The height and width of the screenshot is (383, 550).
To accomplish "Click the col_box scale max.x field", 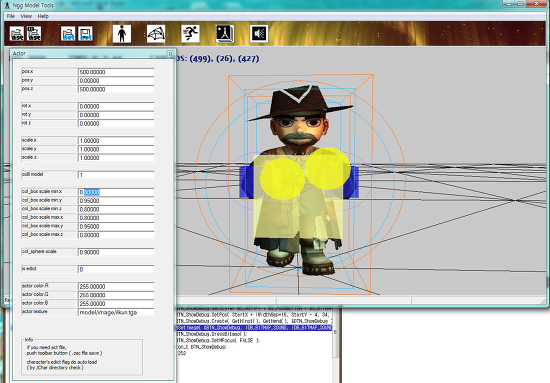I will pos(116,218).
